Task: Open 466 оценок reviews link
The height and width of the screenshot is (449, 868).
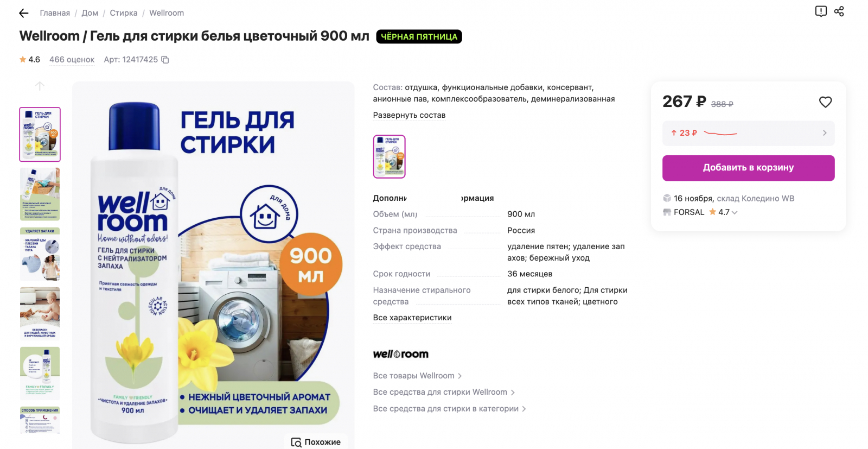Action: pyautogui.click(x=72, y=60)
